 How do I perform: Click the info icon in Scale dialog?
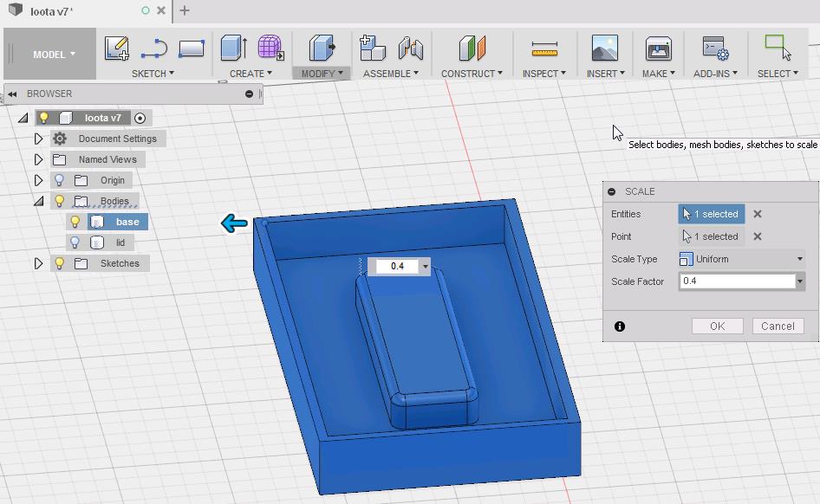point(620,326)
